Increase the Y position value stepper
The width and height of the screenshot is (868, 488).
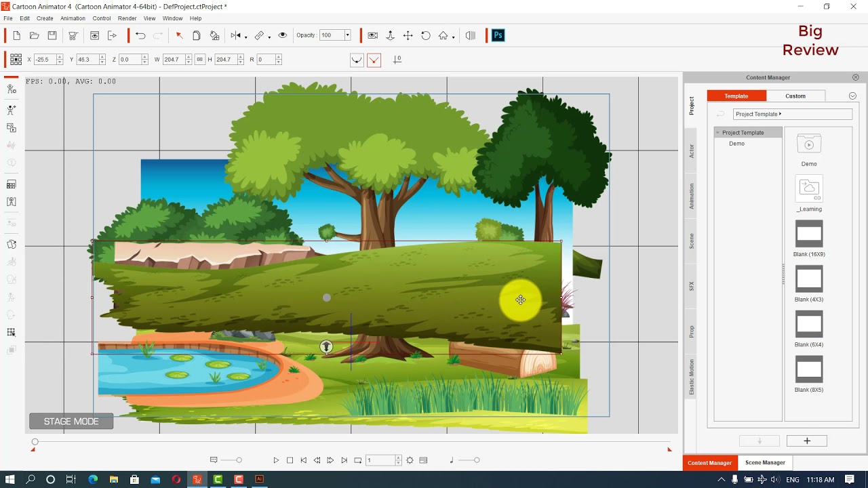click(102, 57)
